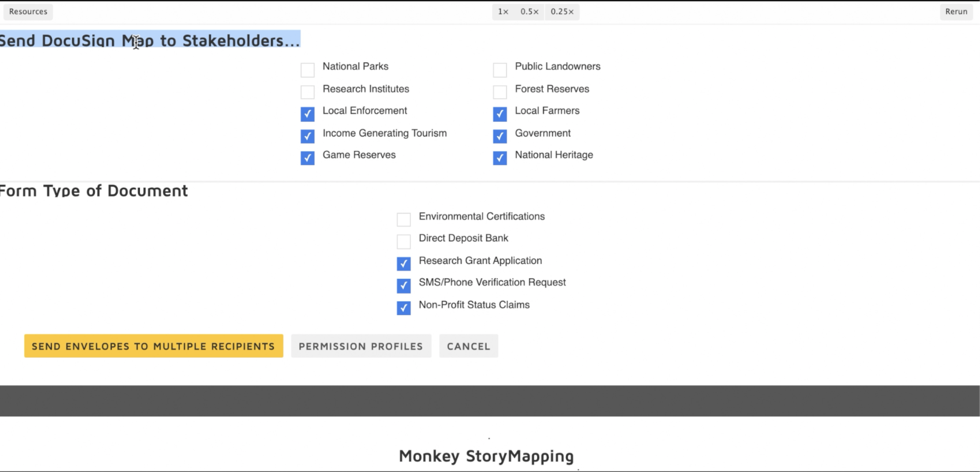
Task: Check the National Parks checkbox
Action: 307,70
